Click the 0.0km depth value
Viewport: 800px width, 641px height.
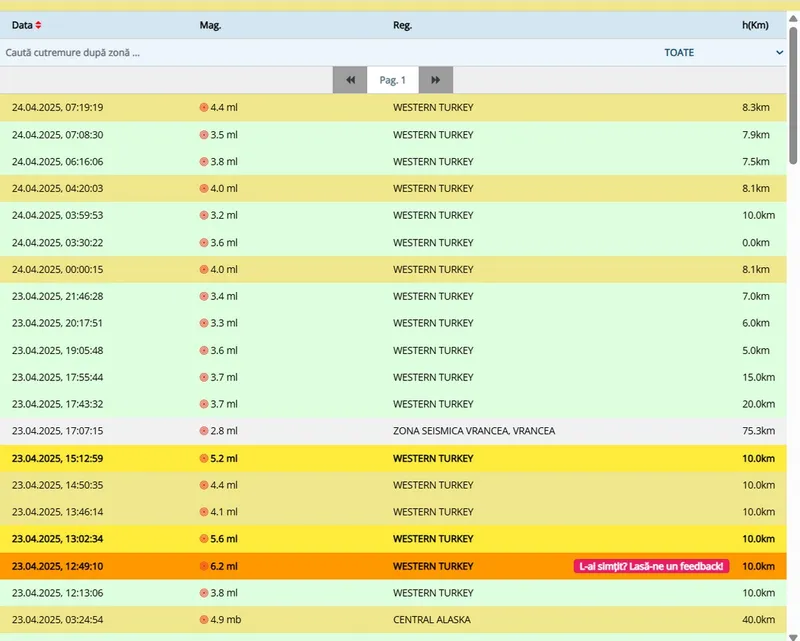coord(756,242)
